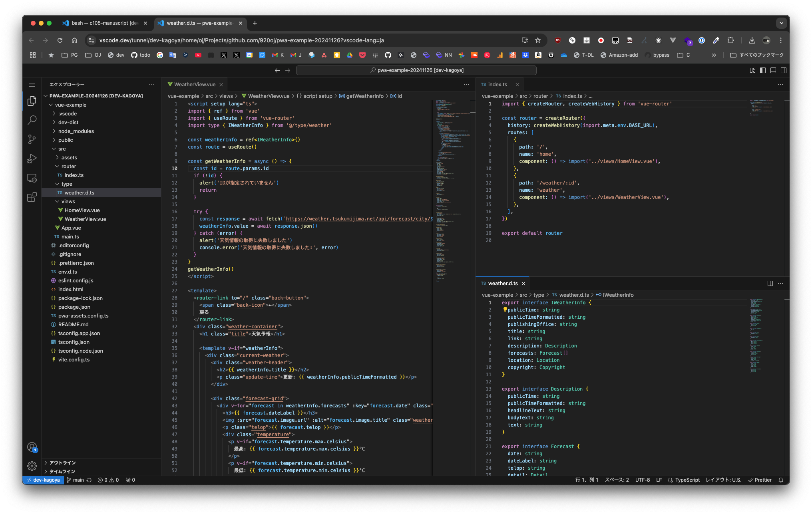Open Remote Explorer view

32,178
